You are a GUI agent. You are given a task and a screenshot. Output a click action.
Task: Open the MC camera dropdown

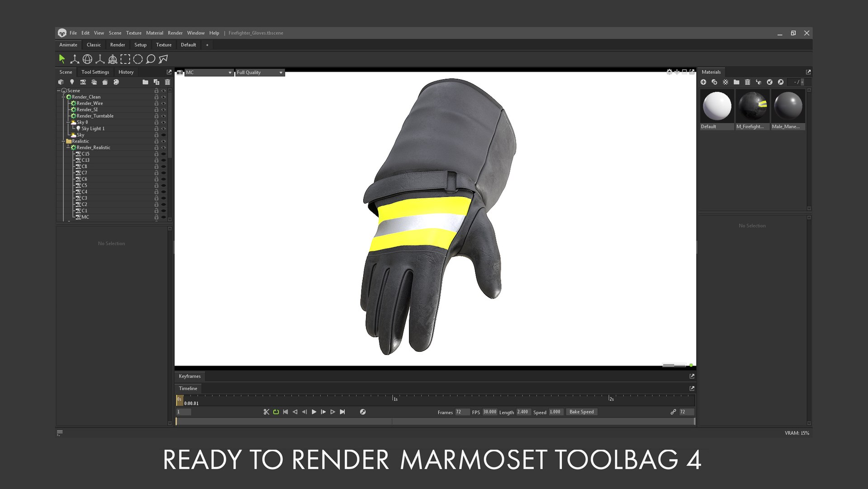[209, 72]
